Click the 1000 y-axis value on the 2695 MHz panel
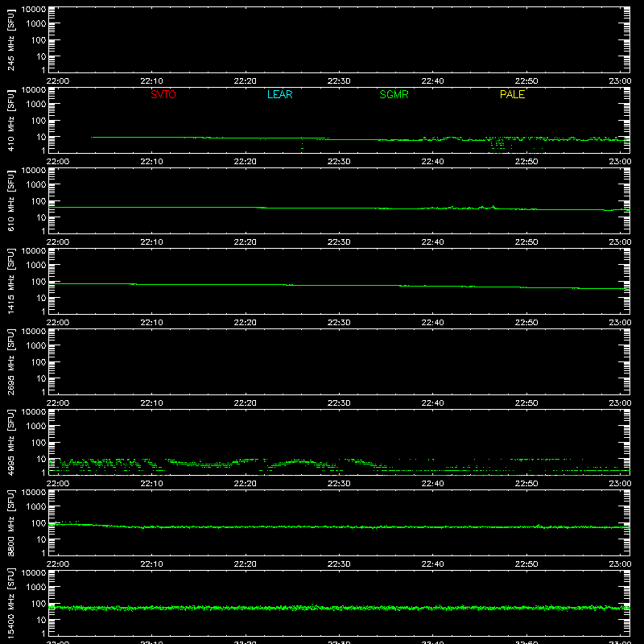The height and width of the screenshot is (644, 644). coord(36,346)
